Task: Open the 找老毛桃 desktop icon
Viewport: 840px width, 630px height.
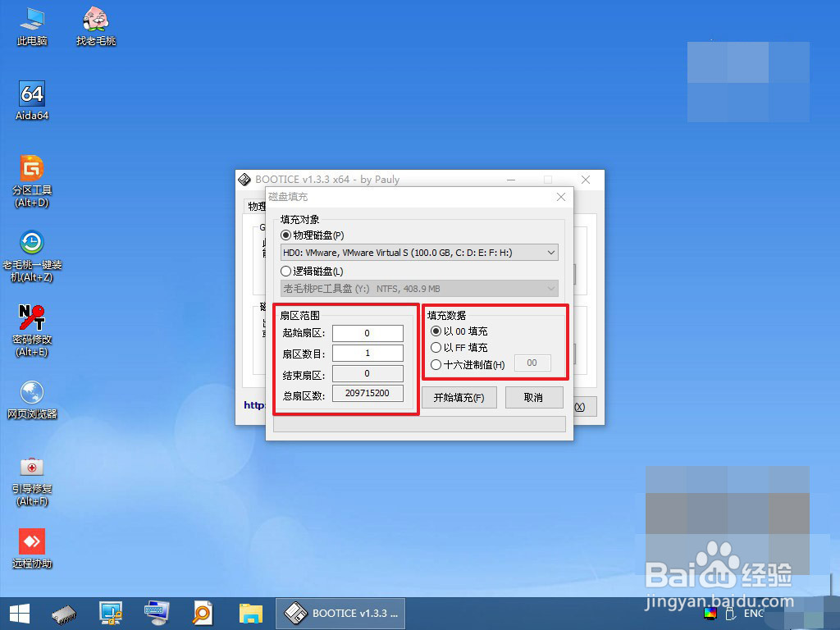Action: (96, 27)
